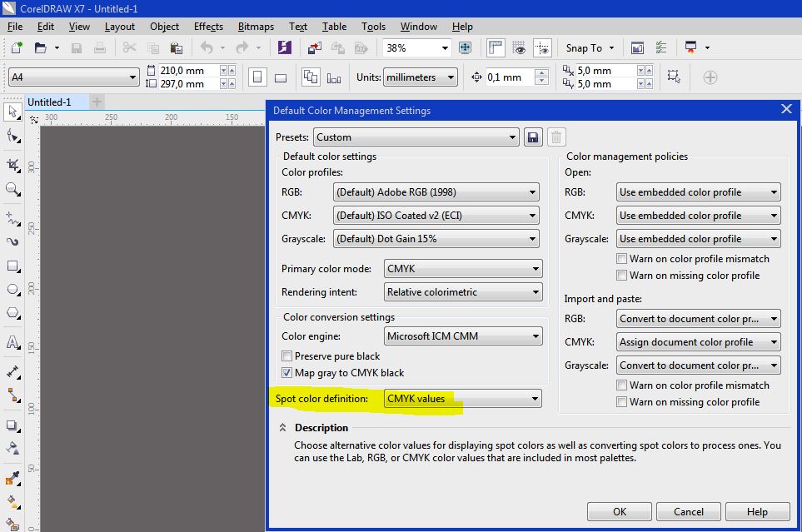The height and width of the screenshot is (532, 802).
Task: Click the Import icon
Action: coord(314,48)
